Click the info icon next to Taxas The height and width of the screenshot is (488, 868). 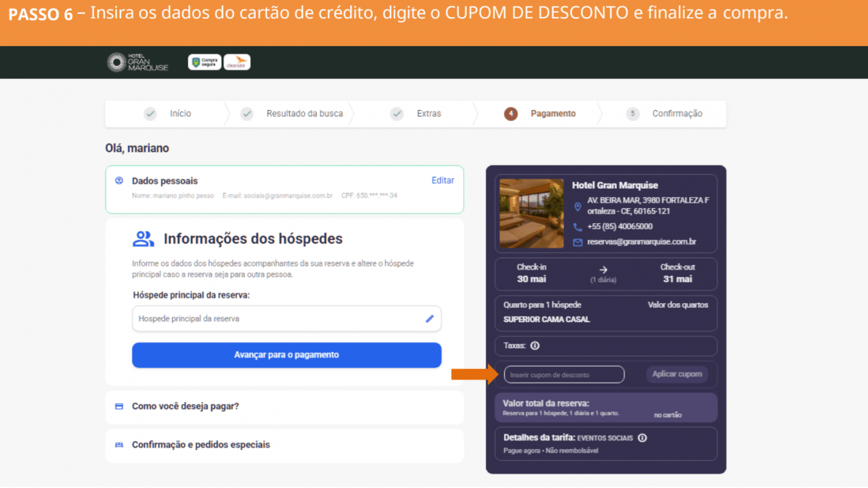(535, 346)
